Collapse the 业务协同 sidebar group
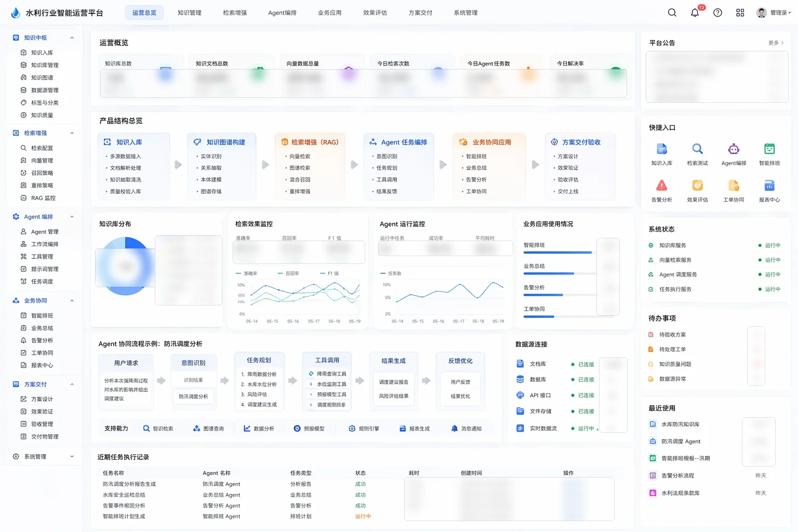 [72, 301]
